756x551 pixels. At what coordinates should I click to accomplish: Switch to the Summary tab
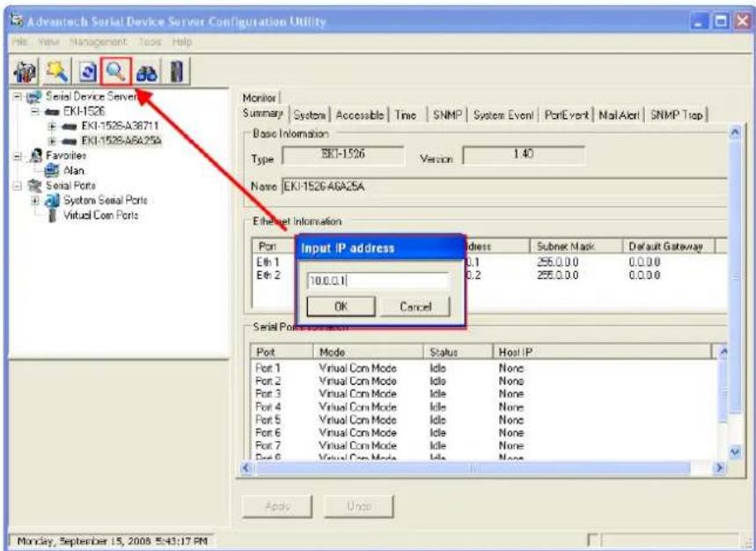click(263, 114)
